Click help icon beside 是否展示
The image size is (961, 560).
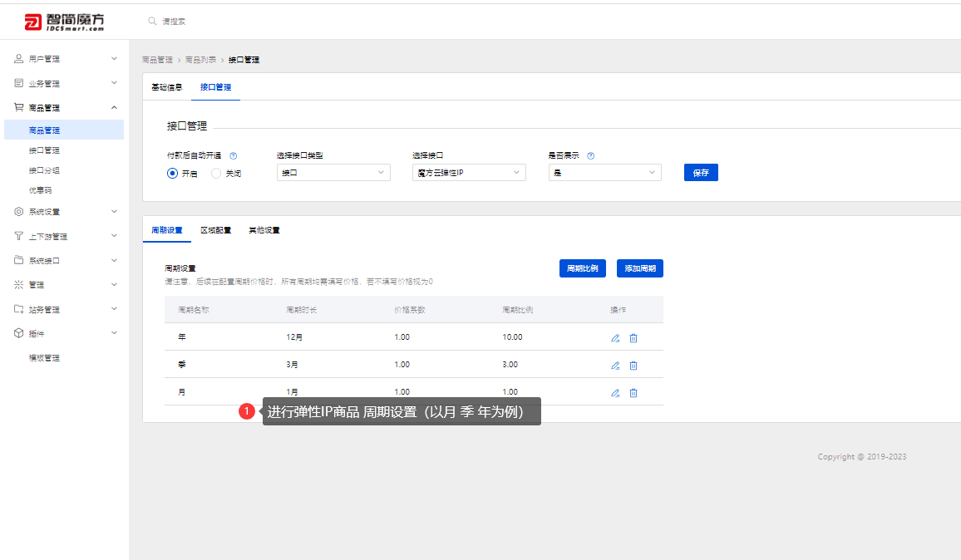click(591, 155)
